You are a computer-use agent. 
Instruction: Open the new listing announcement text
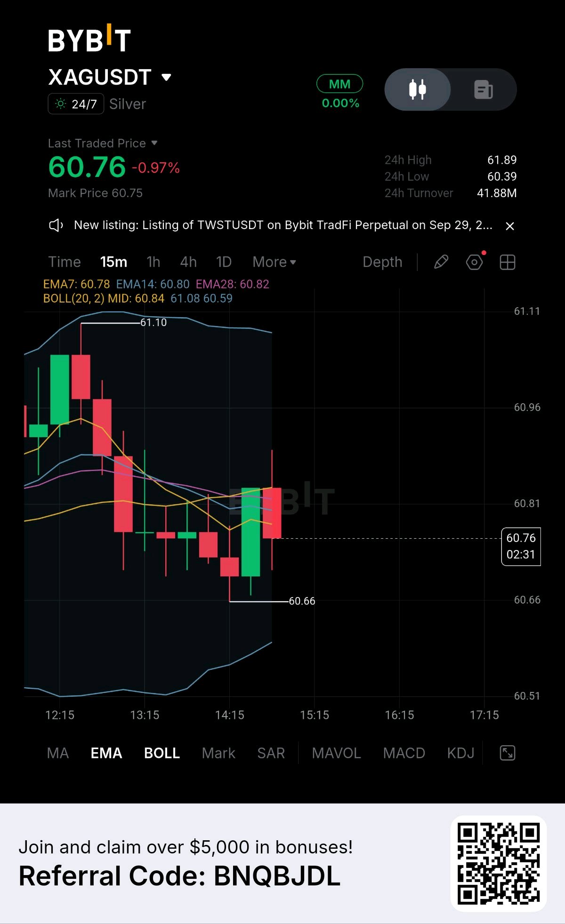pyautogui.click(x=283, y=225)
